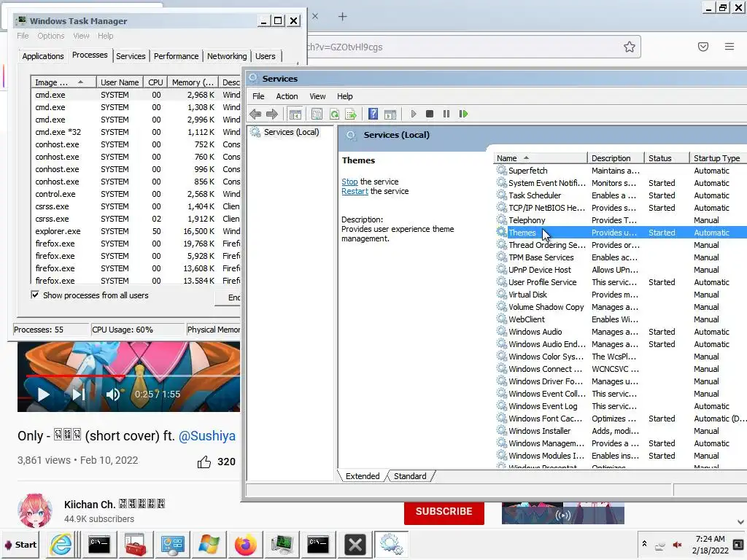Open the Firefox hamburger menu
The image size is (747, 560).
(x=729, y=47)
